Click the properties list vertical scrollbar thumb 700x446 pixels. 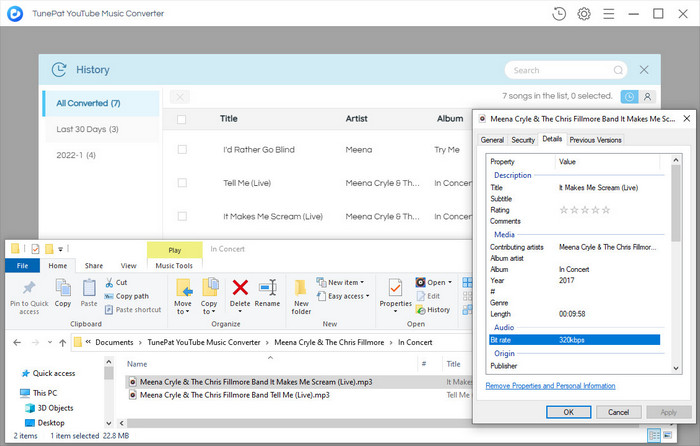click(x=675, y=203)
